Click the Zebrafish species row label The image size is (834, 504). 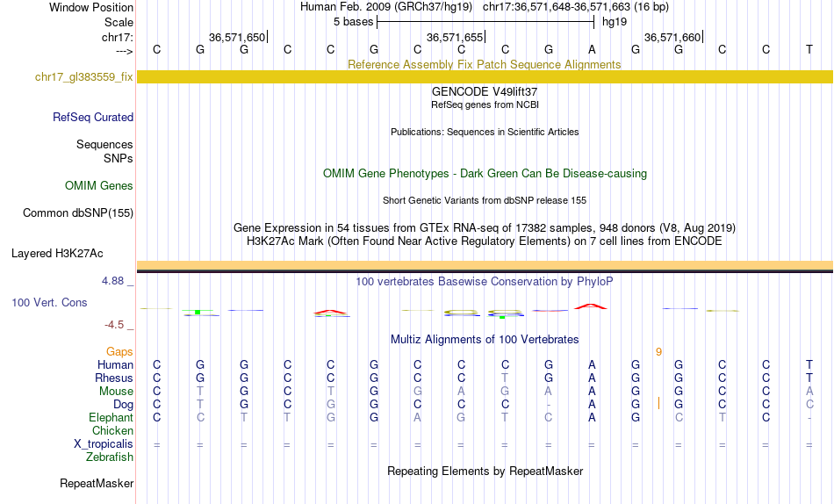pos(110,457)
